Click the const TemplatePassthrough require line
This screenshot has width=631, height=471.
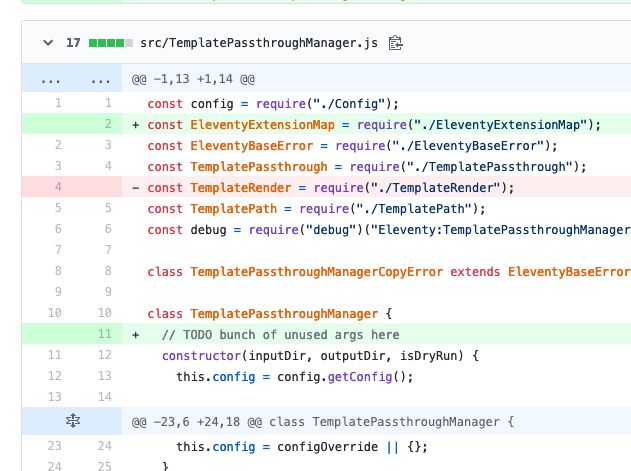[x=367, y=167]
